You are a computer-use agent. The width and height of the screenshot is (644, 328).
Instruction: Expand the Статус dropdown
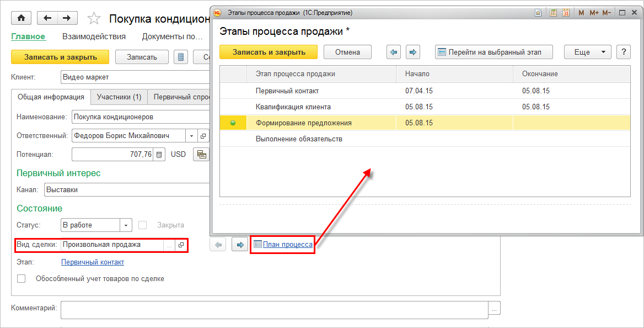click(x=126, y=225)
